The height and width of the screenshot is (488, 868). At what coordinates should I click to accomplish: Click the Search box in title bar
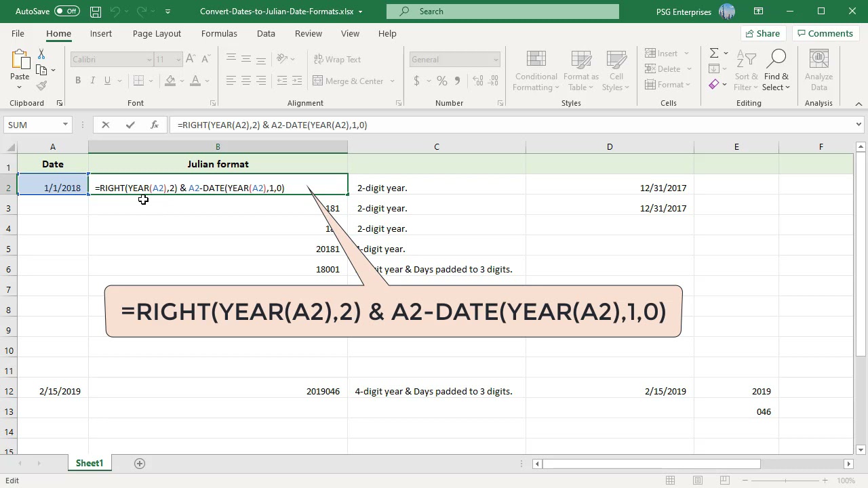tap(502, 12)
